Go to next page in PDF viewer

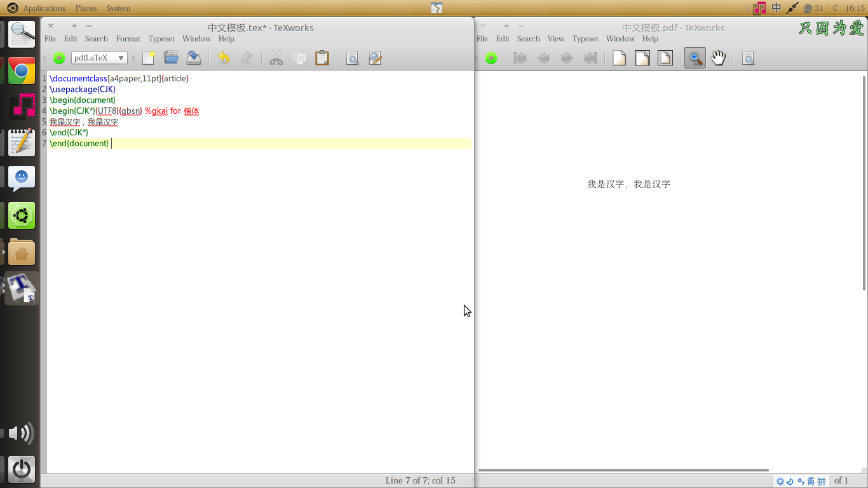[567, 58]
